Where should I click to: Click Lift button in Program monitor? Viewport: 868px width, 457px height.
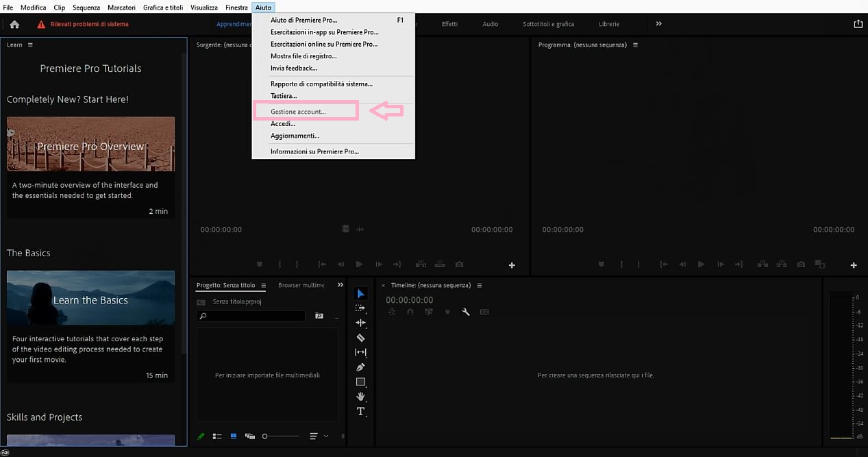pyautogui.click(x=762, y=264)
